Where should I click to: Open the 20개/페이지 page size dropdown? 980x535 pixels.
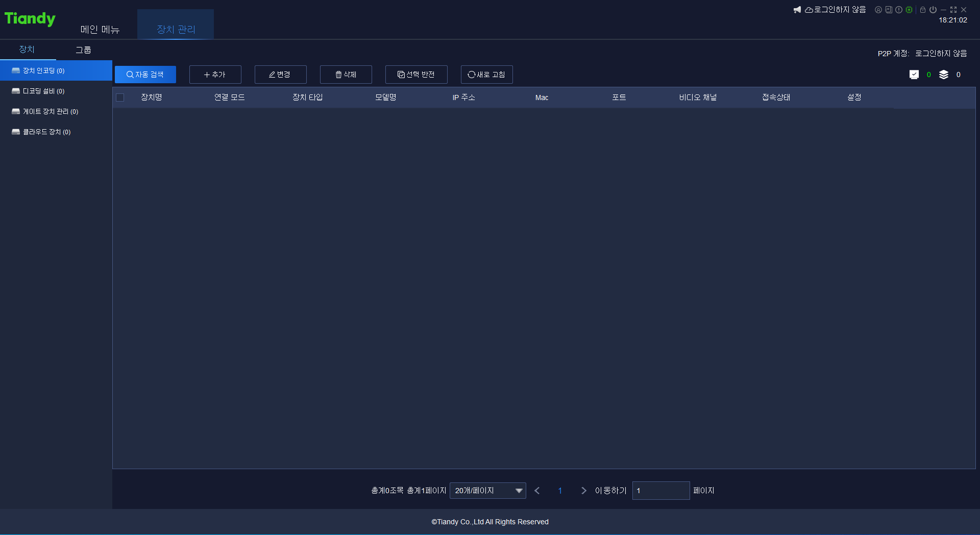pos(487,491)
